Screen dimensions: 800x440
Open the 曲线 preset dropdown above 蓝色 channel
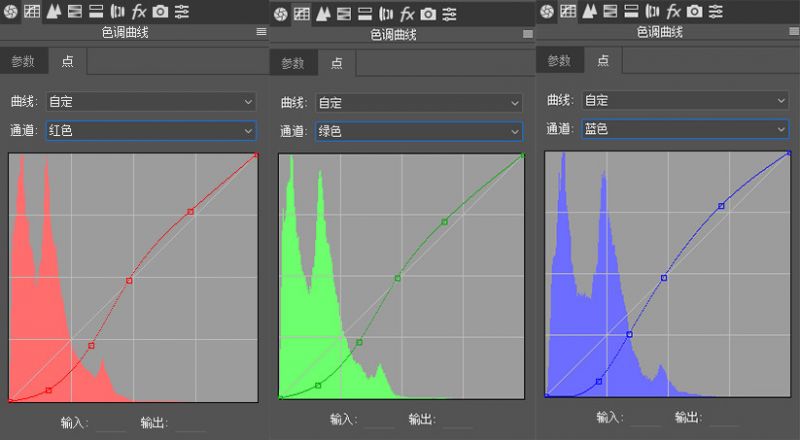[x=685, y=101]
